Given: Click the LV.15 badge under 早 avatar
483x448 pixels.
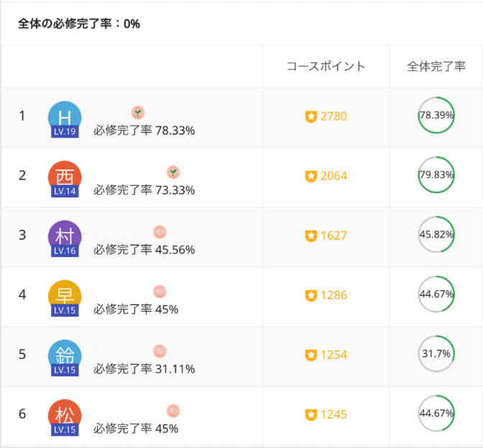Looking at the screenshot, I should coord(65,310).
